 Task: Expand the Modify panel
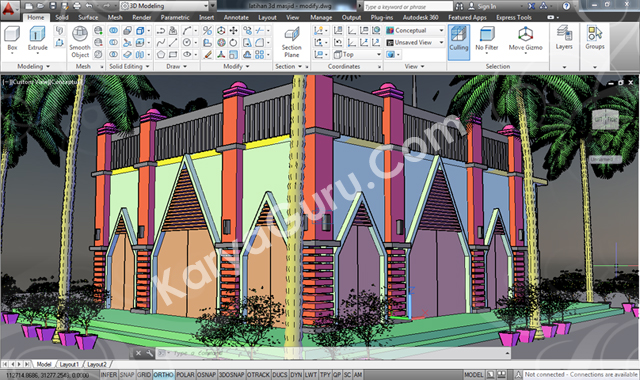pyautogui.click(x=236, y=66)
